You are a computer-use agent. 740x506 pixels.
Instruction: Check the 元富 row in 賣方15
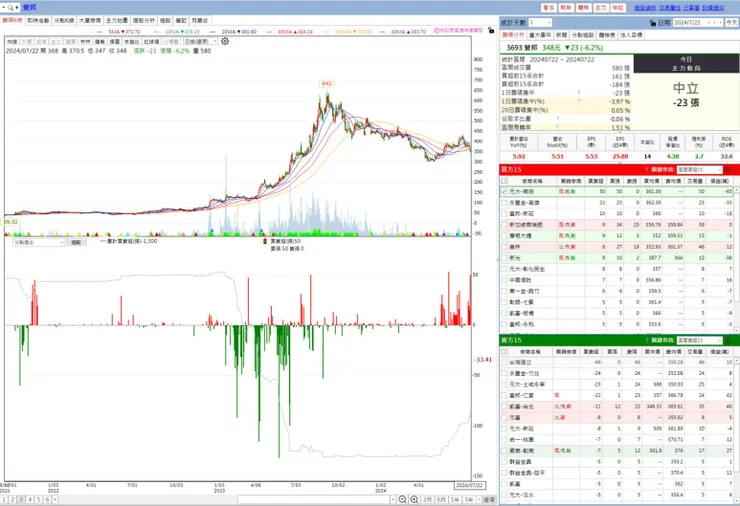click(x=505, y=417)
